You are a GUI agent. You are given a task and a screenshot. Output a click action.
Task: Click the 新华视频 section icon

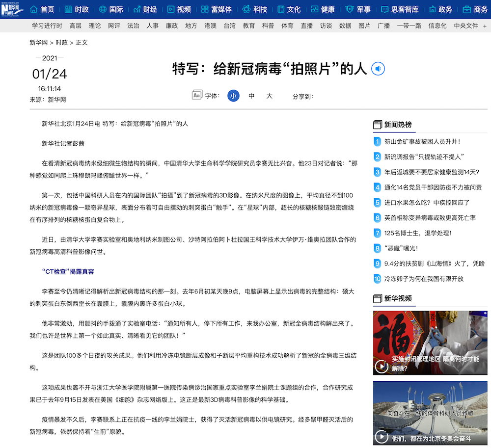click(377, 298)
